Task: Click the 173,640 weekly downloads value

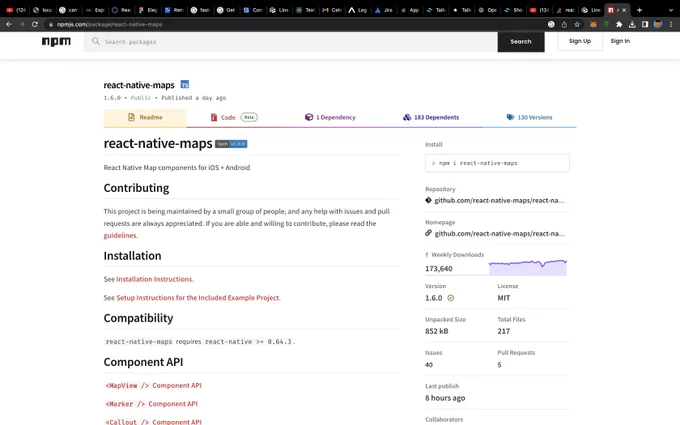Action: [x=438, y=269]
